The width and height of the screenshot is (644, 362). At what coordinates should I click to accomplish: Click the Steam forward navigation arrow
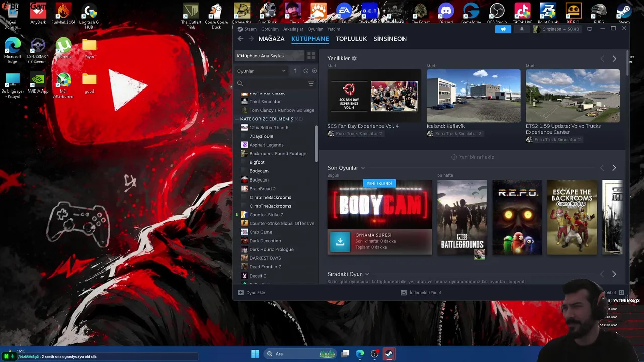[x=250, y=39]
